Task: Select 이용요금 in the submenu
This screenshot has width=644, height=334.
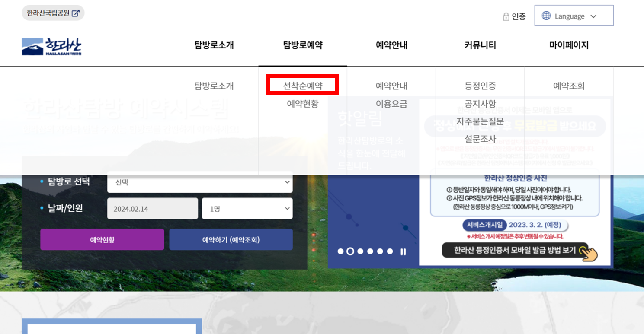Action: coord(391,104)
